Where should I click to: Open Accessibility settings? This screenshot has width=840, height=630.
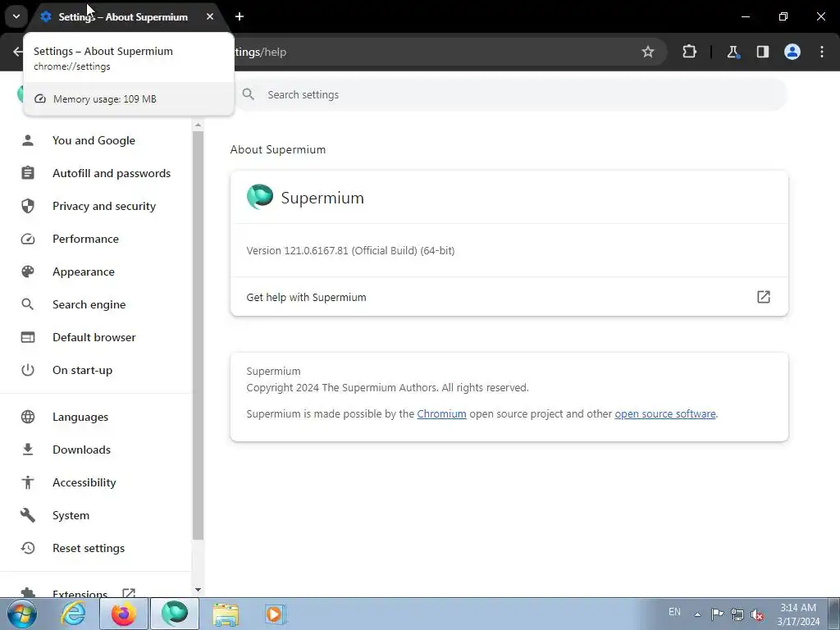click(84, 482)
